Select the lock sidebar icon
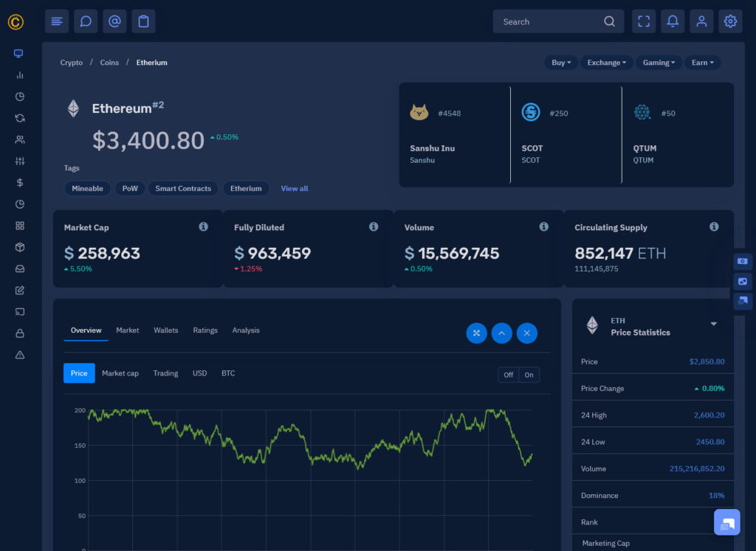 20,333
